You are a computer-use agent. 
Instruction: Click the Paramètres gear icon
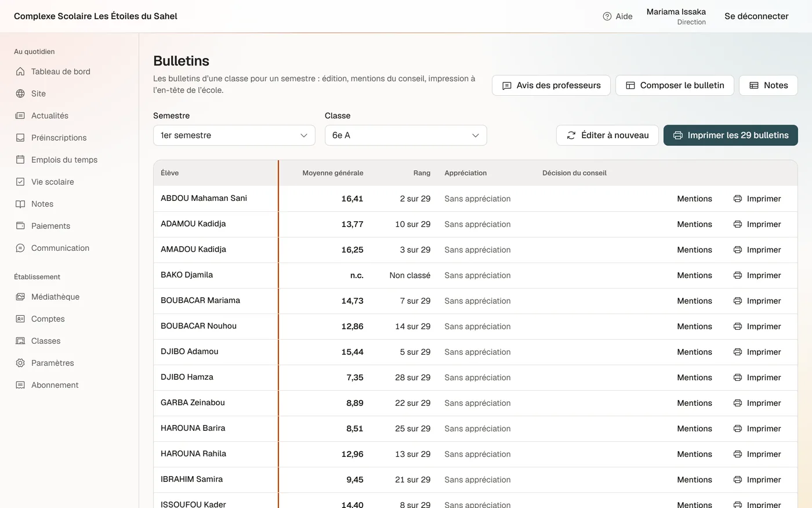point(20,363)
